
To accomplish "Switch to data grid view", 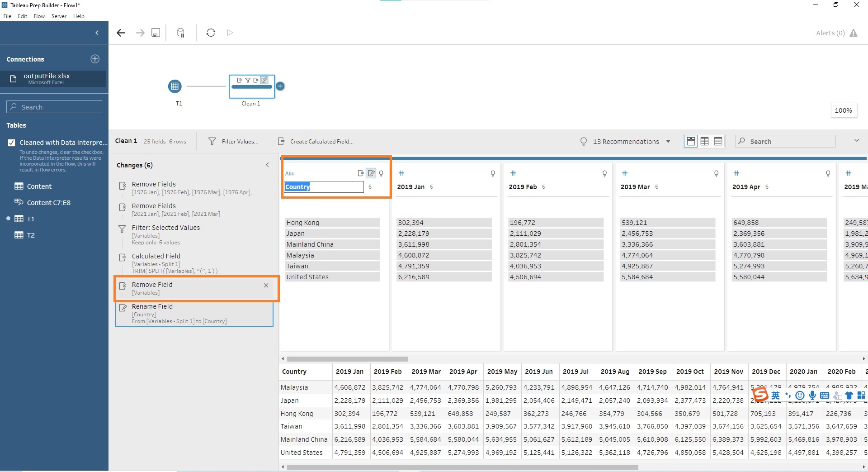I will click(704, 141).
